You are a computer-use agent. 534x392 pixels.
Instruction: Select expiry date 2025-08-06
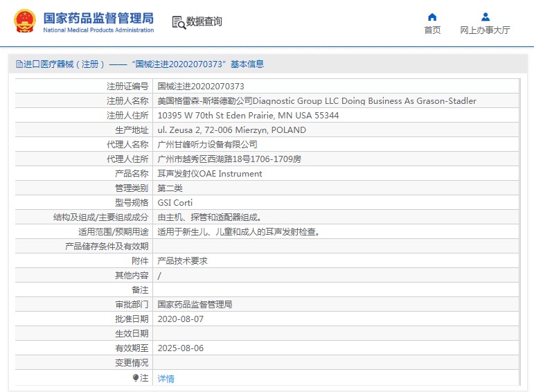(181, 348)
